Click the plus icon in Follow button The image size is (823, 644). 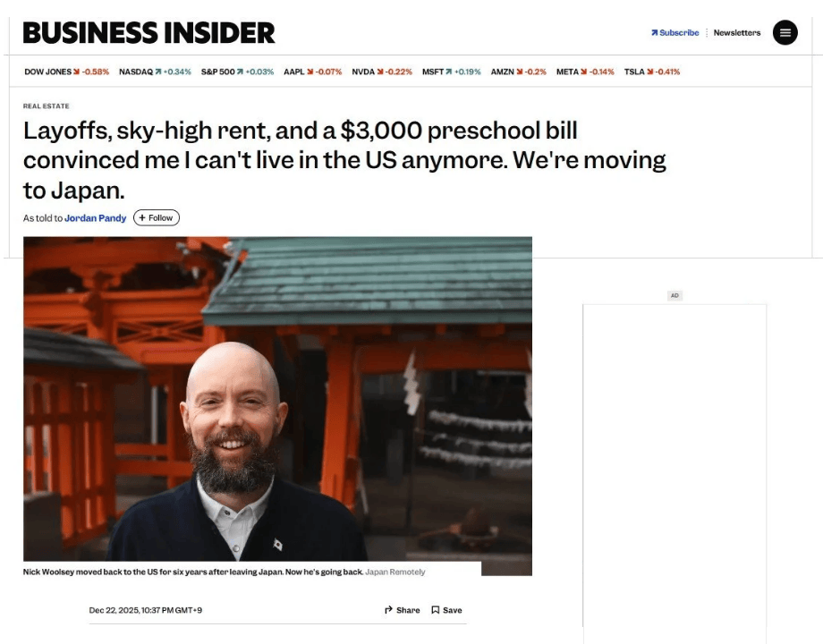[142, 218]
